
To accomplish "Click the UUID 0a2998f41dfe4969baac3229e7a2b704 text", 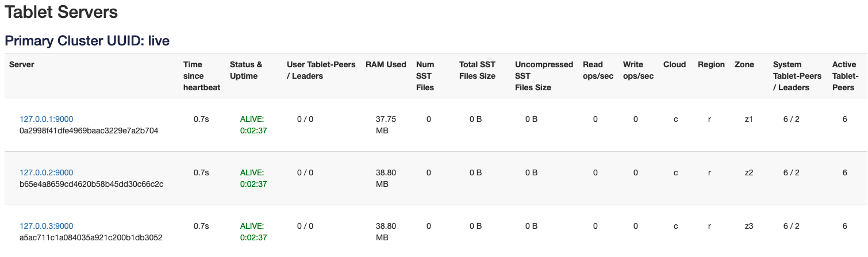I will tap(89, 131).
